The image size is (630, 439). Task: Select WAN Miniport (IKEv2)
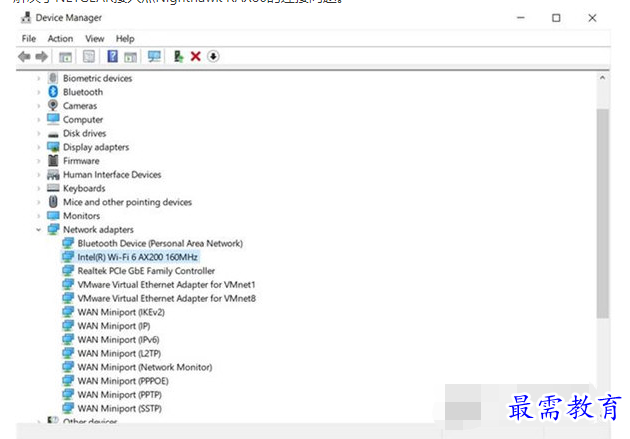[121, 312]
